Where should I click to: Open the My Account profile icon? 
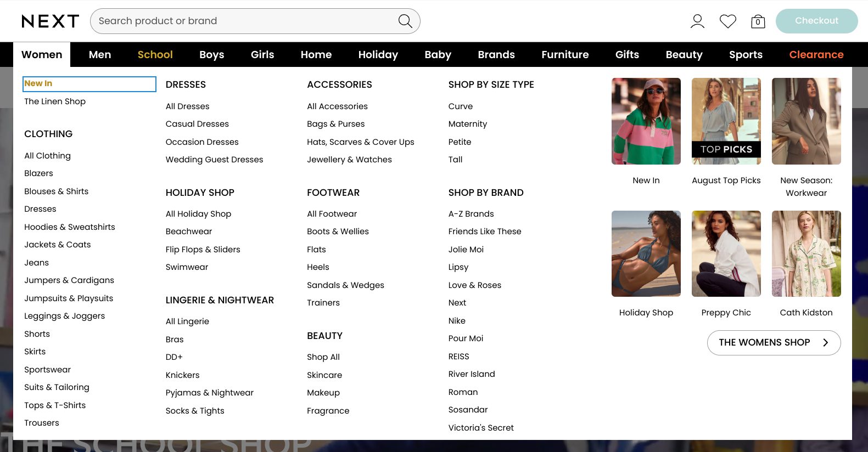[697, 21]
